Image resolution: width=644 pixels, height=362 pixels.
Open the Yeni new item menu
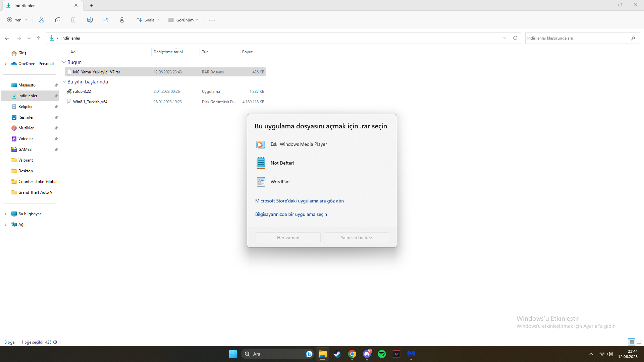tap(17, 20)
